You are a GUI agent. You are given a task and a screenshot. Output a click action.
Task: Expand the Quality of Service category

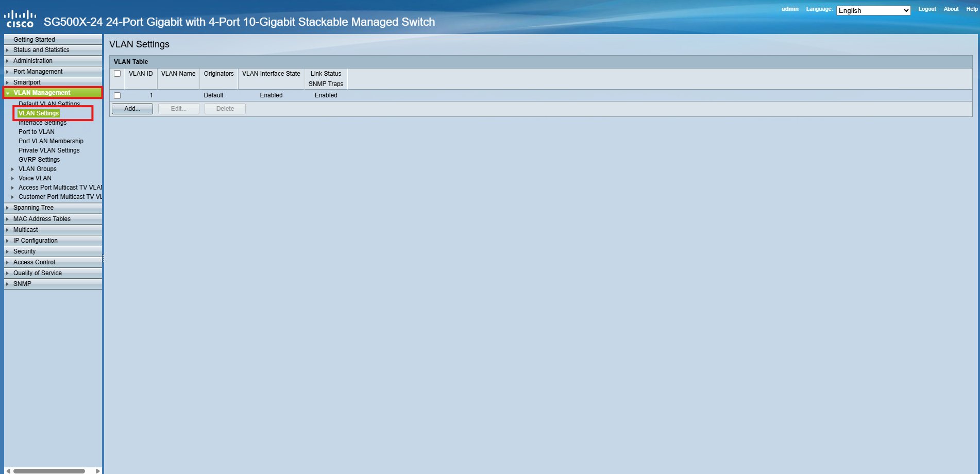click(7, 273)
